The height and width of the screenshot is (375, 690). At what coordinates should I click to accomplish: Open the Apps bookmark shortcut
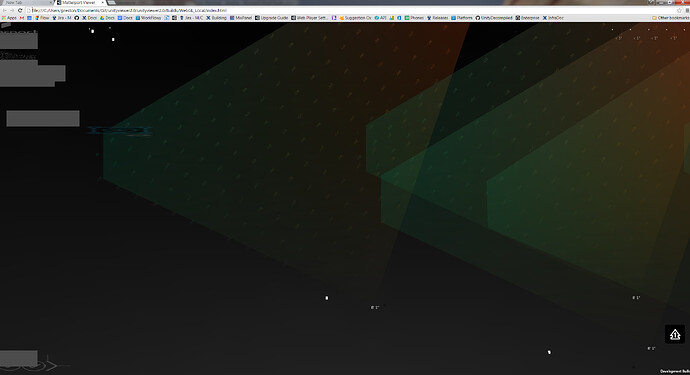coord(9,18)
